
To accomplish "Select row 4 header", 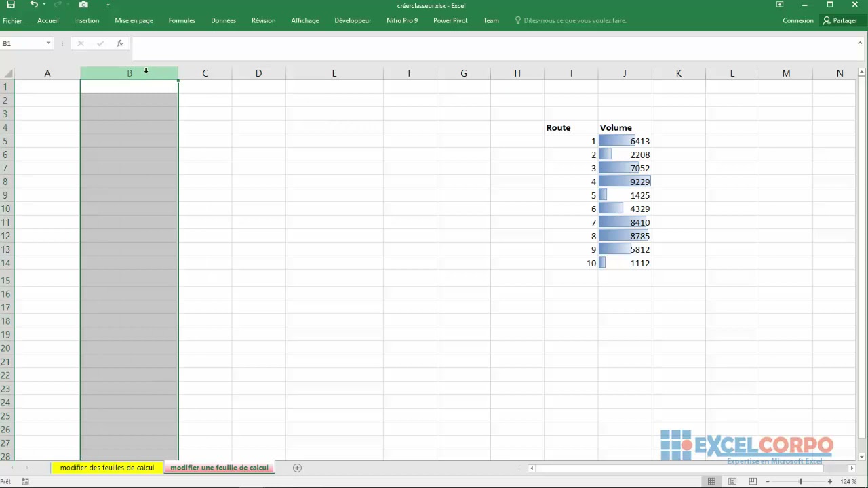I will (x=6, y=127).
